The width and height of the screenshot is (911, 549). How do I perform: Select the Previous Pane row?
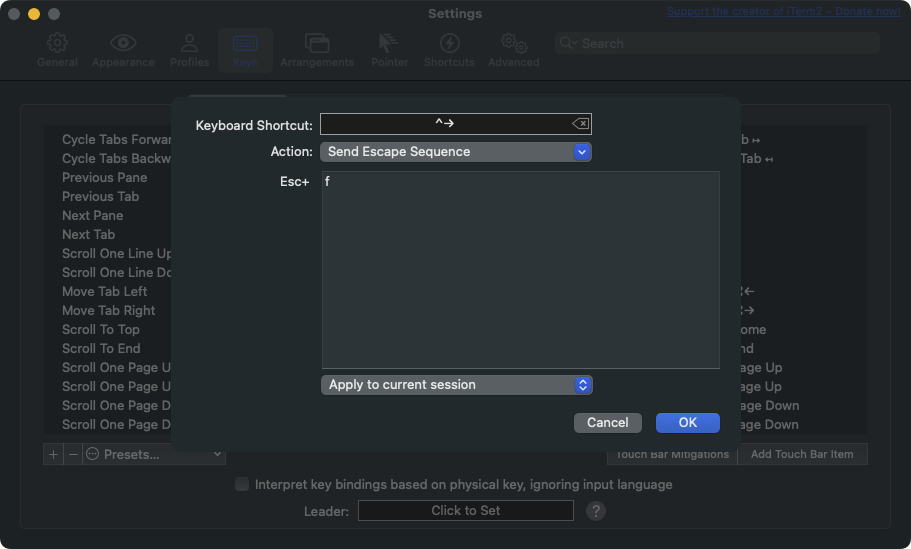[105, 177]
